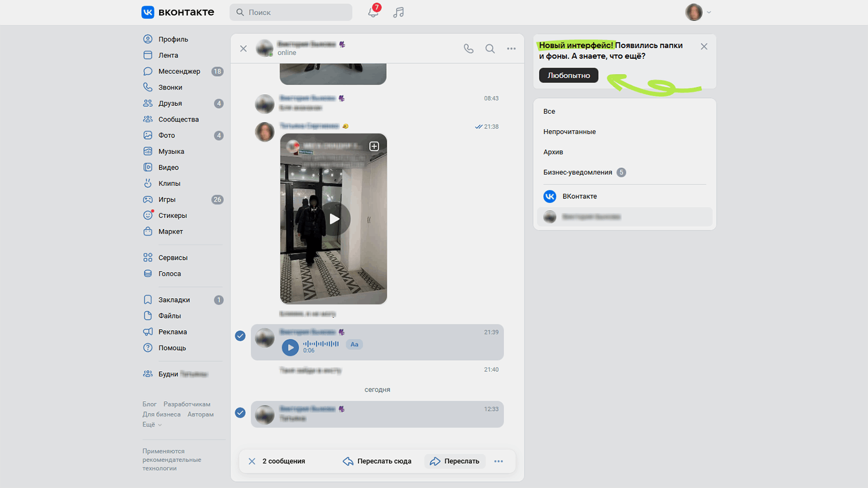The image size is (868, 488).
Task: Click the Любопытно button
Action: point(568,75)
